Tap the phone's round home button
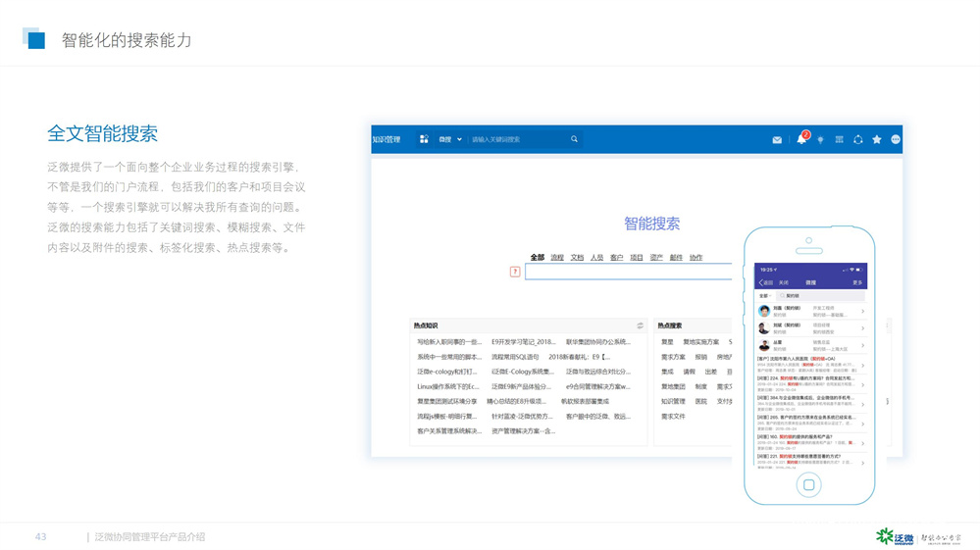This screenshot has width=980, height=550. pos(808,484)
